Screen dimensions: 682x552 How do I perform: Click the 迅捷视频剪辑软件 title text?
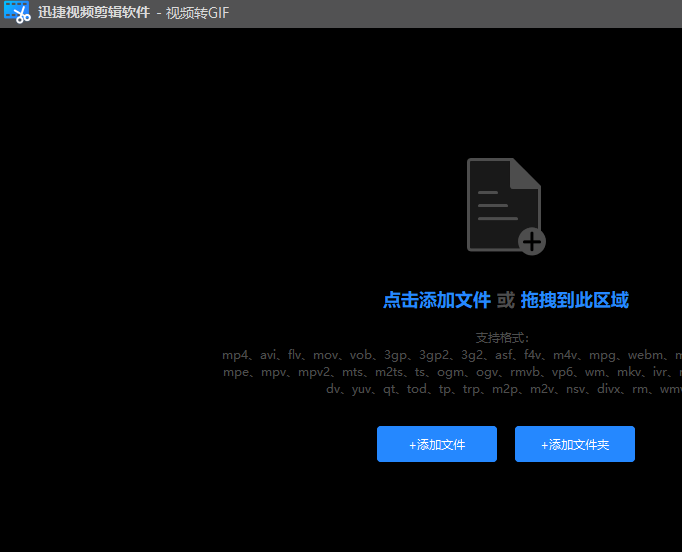point(94,13)
